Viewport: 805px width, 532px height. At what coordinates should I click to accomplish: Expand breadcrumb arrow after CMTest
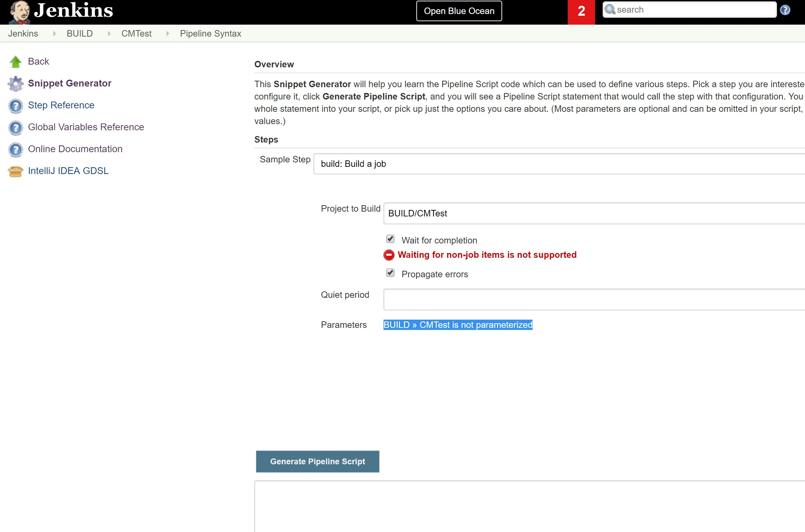[167, 34]
